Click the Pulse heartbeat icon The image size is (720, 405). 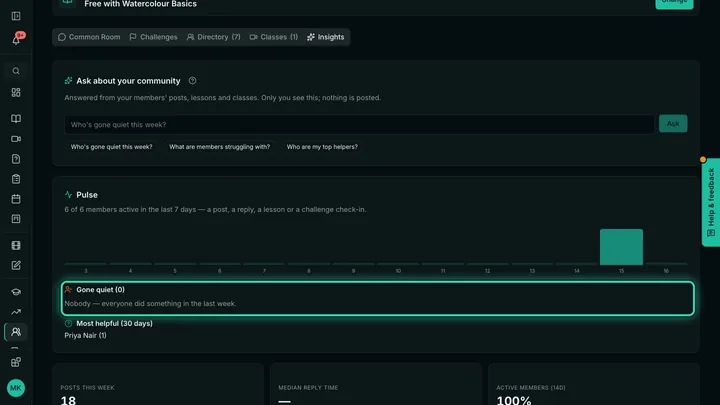(x=68, y=195)
